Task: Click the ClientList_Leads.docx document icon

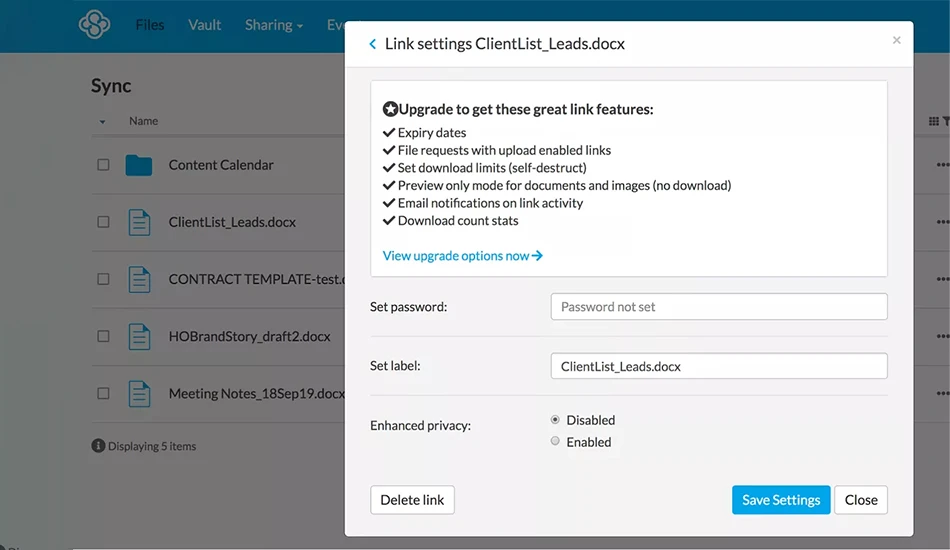Action: 139,222
